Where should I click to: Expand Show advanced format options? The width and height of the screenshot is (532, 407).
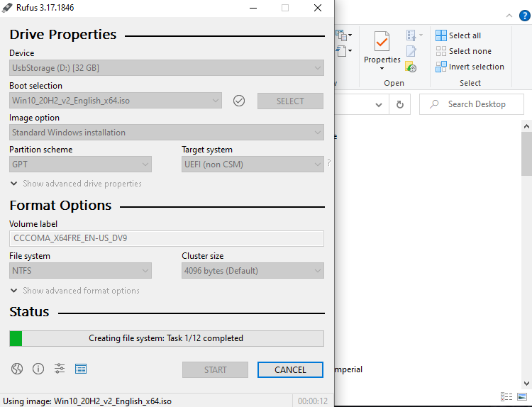(x=75, y=291)
